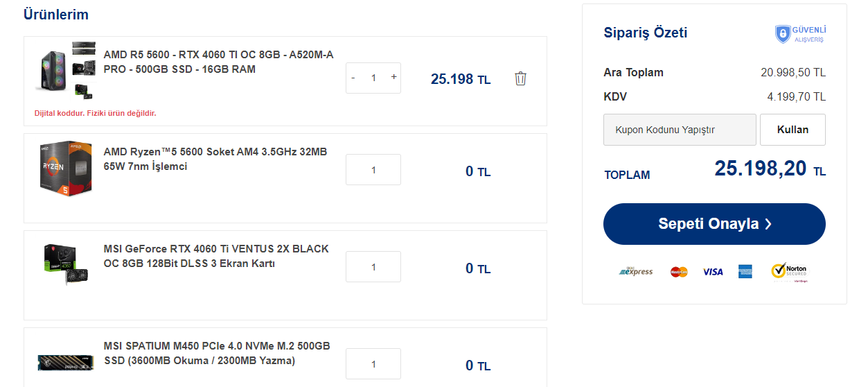
Task: Open the AMD Ryzen 5 5600 product thumbnail
Action: pyautogui.click(x=65, y=169)
